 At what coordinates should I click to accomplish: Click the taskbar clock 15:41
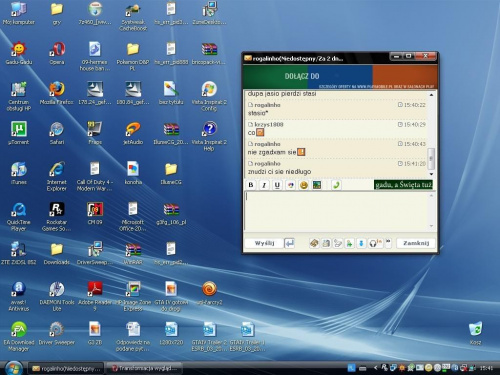[x=486, y=368]
